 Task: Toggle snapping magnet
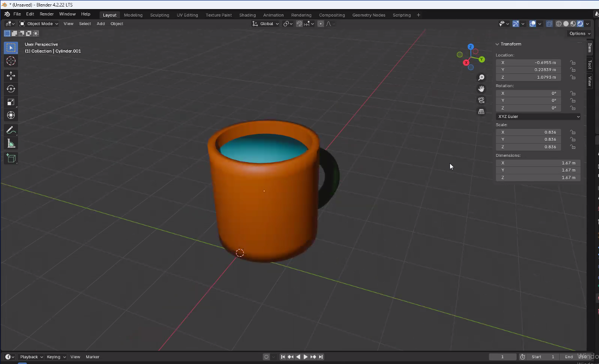point(299,24)
